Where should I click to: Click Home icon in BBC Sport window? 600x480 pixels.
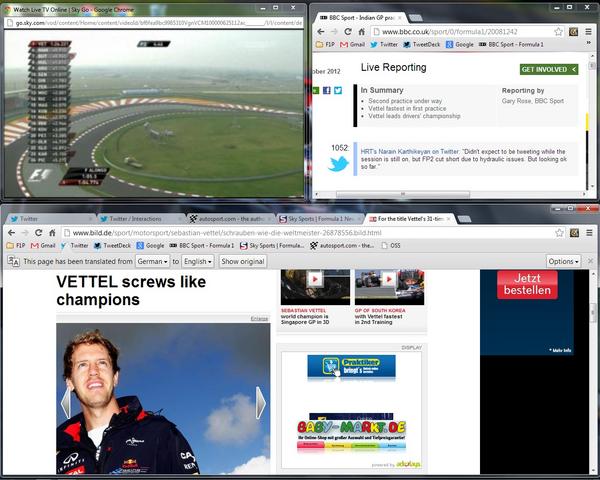pyautogui.click(x=361, y=32)
